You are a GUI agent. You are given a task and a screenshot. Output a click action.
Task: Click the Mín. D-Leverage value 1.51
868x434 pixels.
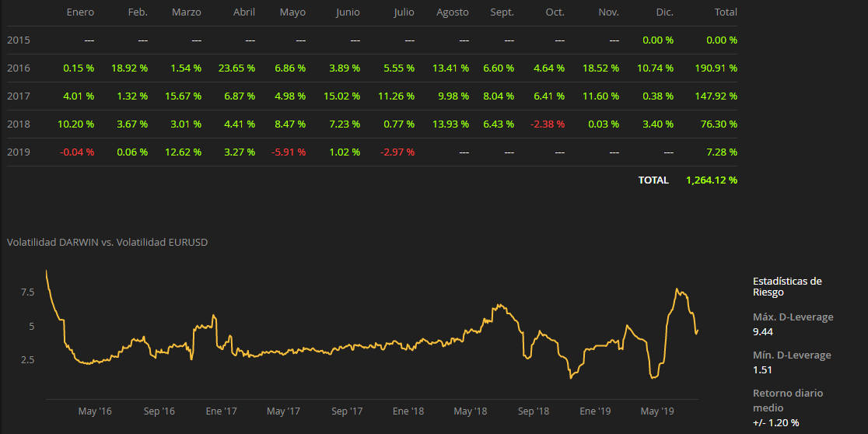(762, 369)
